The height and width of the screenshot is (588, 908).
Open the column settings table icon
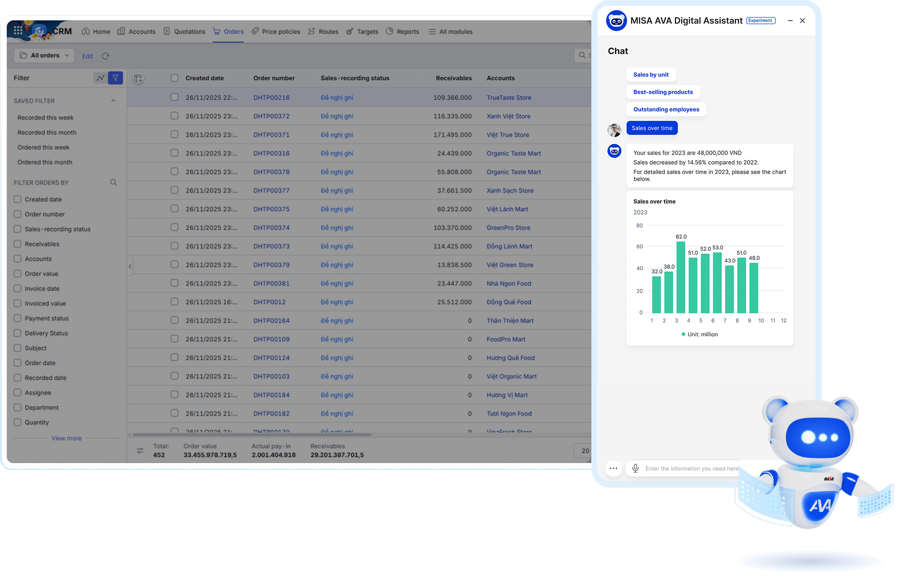[x=138, y=78]
